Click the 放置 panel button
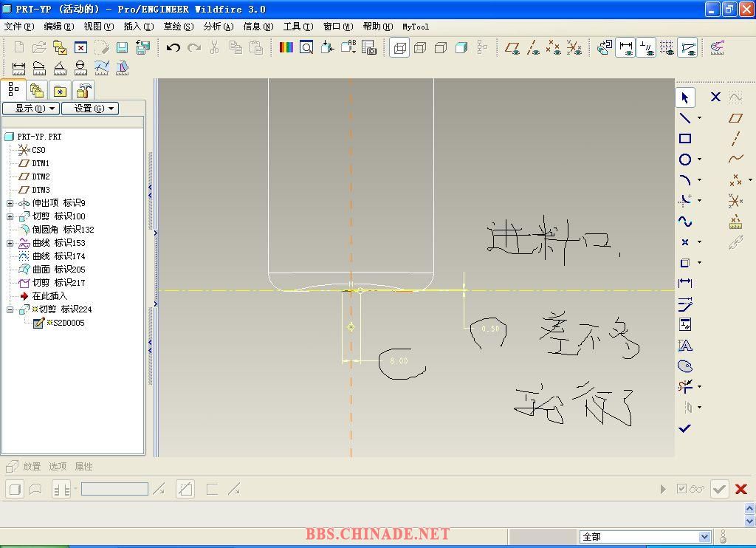The height and width of the screenshot is (548, 756). pos(32,467)
